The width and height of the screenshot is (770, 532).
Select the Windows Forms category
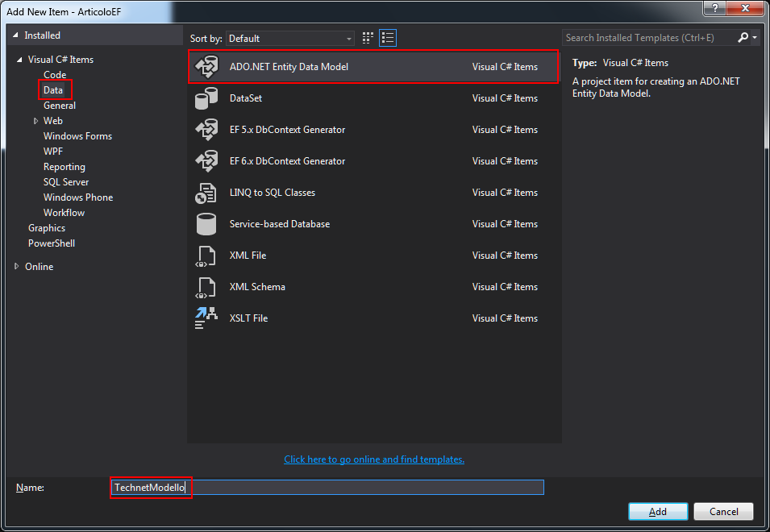[x=77, y=136]
